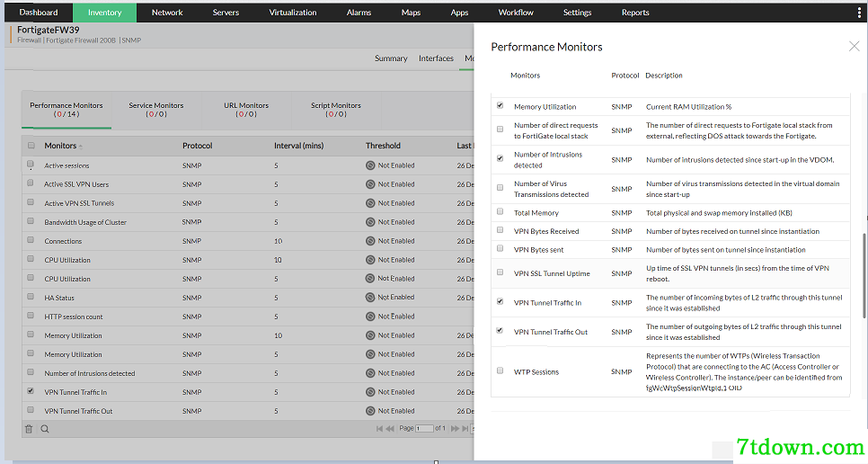The image size is (868, 464).
Task: Click threshold icon for Connections row
Action: [x=370, y=241]
